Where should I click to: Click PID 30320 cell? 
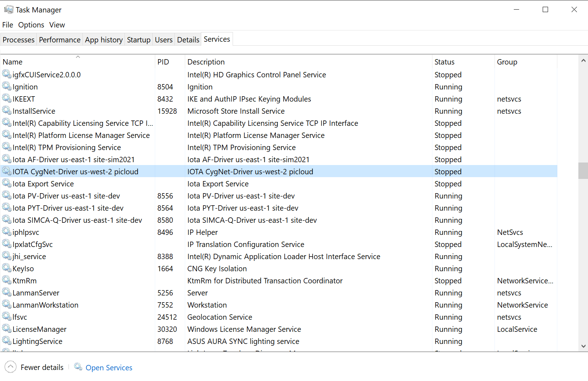click(167, 329)
